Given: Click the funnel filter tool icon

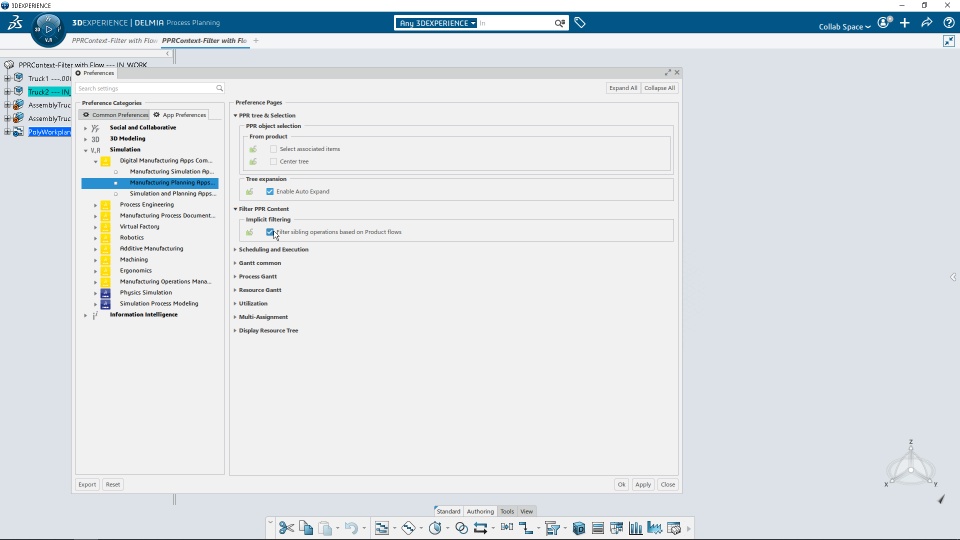Looking at the screenshot, I should [x=552, y=528].
